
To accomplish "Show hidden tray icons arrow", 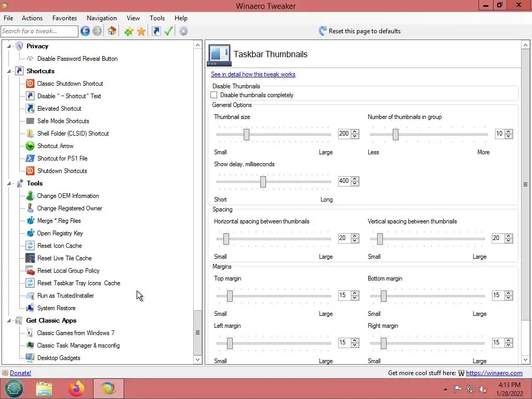I will [445, 389].
